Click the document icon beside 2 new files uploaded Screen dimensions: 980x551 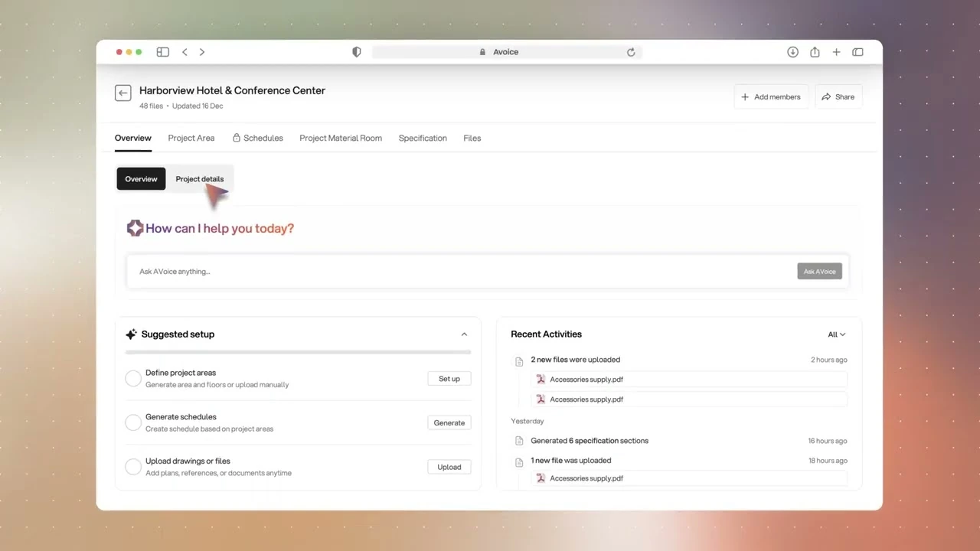pos(519,360)
